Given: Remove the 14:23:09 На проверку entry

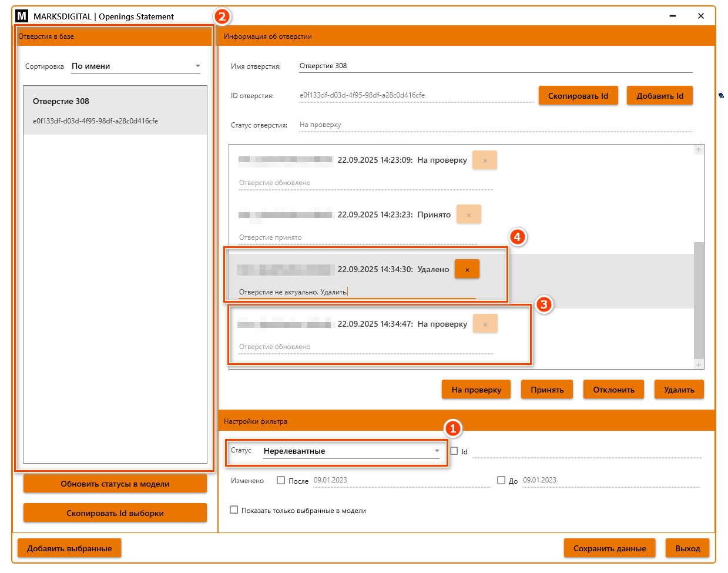Looking at the screenshot, I should (x=485, y=160).
